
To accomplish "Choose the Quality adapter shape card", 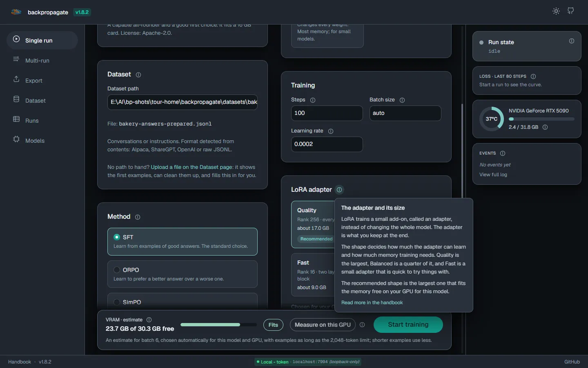I will coord(313,224).
